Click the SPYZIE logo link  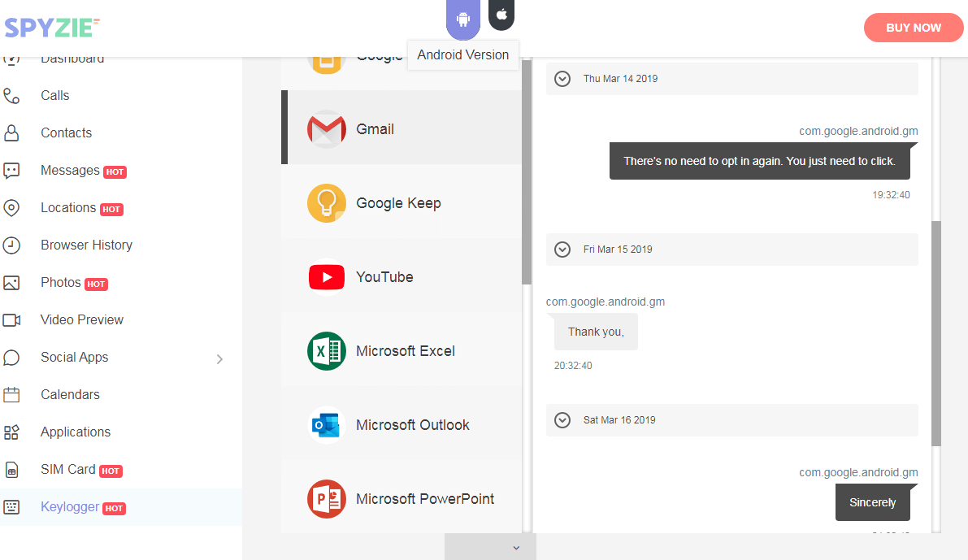click(52, 28)
